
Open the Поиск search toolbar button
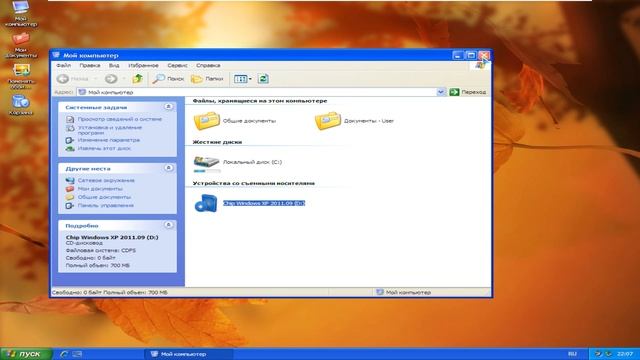click(168, 79)
